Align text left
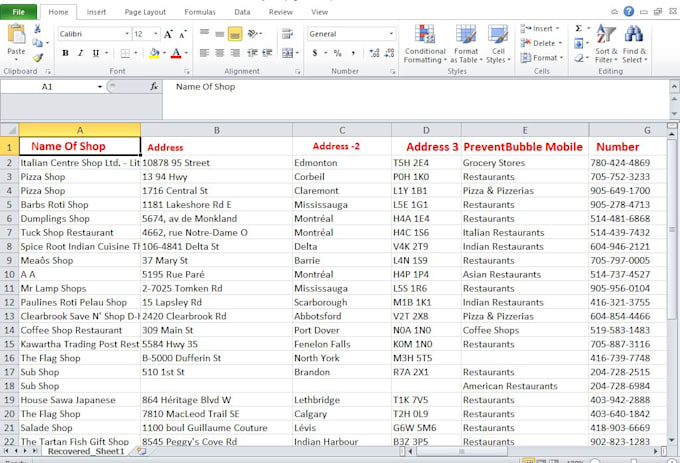The image size is (680, 463). 204,53
